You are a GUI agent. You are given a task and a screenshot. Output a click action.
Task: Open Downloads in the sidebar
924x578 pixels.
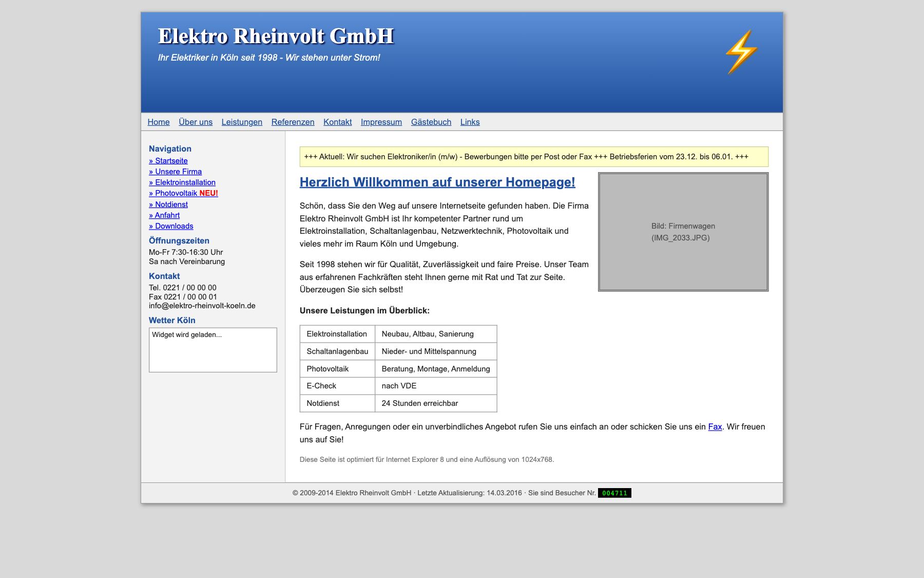(x=171, y=226)
